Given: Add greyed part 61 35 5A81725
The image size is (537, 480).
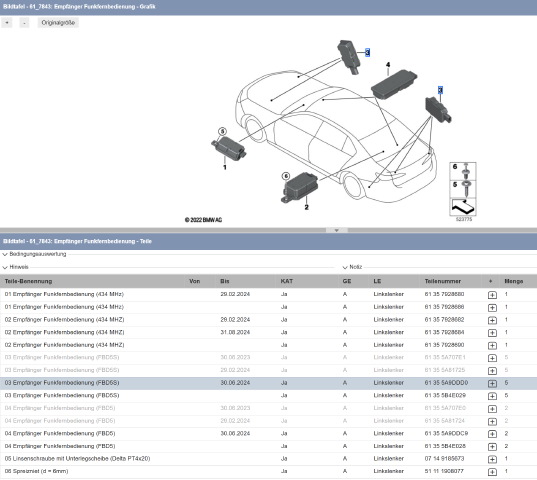Looking at the screenshot, I should click(x=492, y=371).
